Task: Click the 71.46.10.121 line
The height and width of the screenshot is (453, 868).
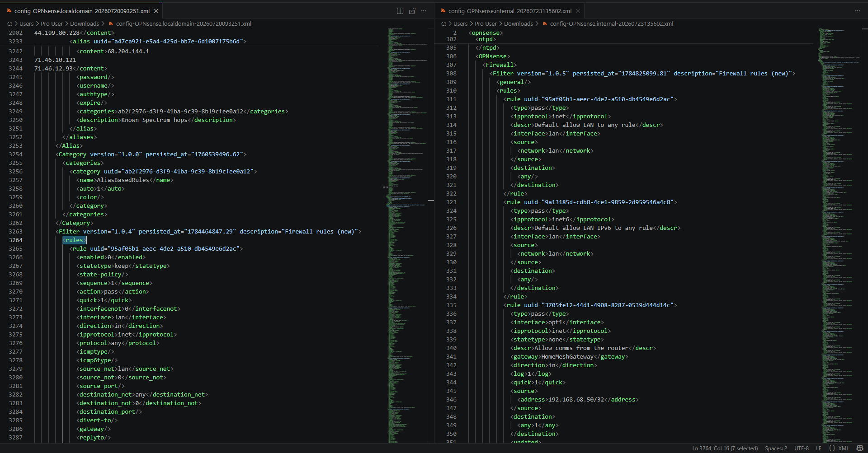Action: [55, 60]
